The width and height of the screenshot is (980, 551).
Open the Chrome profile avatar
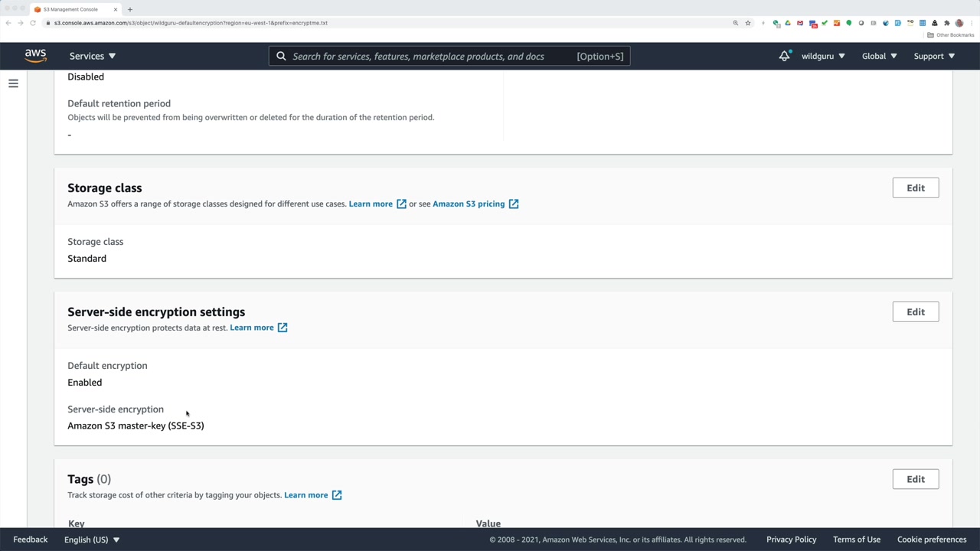(x=959, y=23)
